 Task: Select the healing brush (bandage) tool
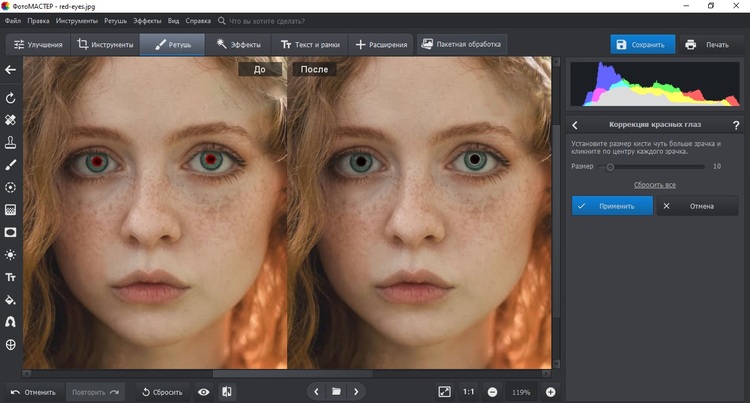(x=11, y=120)
